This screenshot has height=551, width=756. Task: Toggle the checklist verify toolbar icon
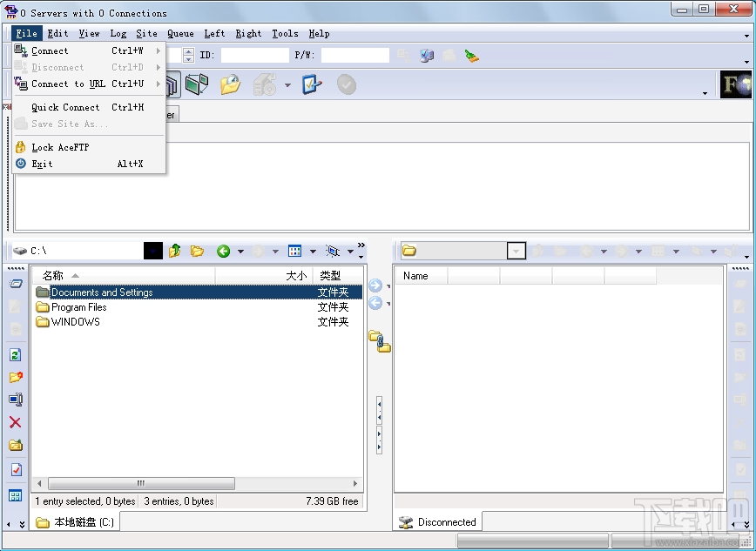312,84
